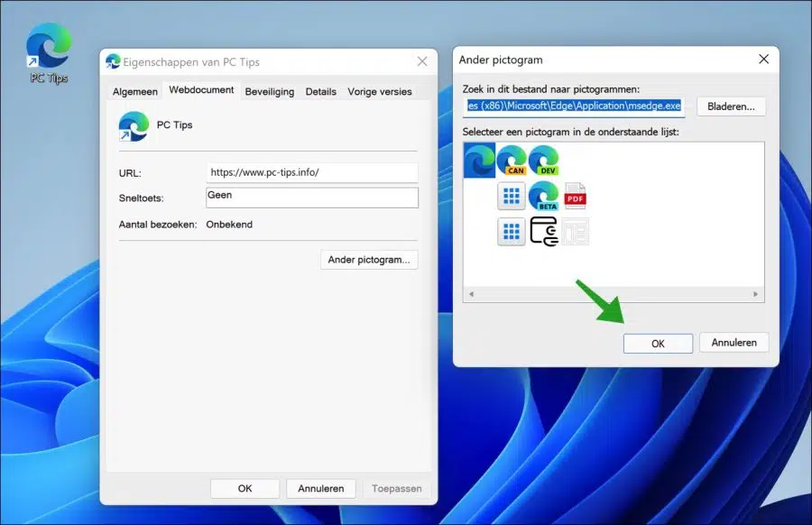Click Annuleren in Eigenschappen van PC Tips window
812x525 pixels.
[x=320, y=489]
